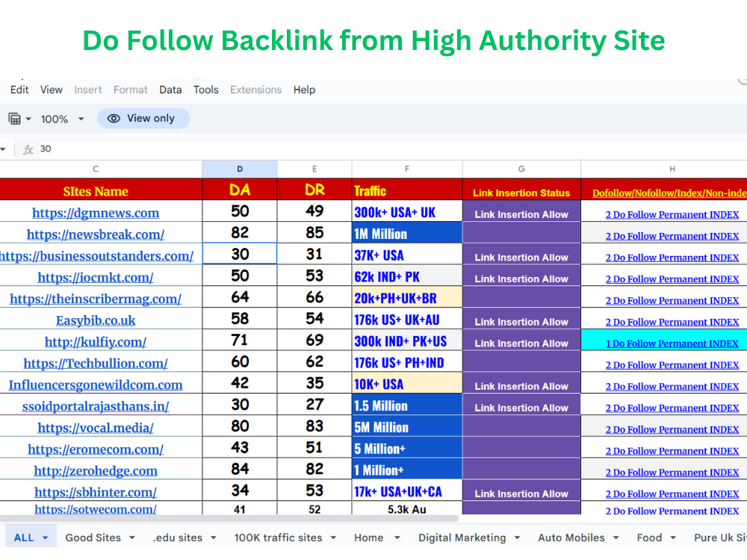Open the http://kulfiy.com/ link

pyautogui.click(x=96, y=341)
